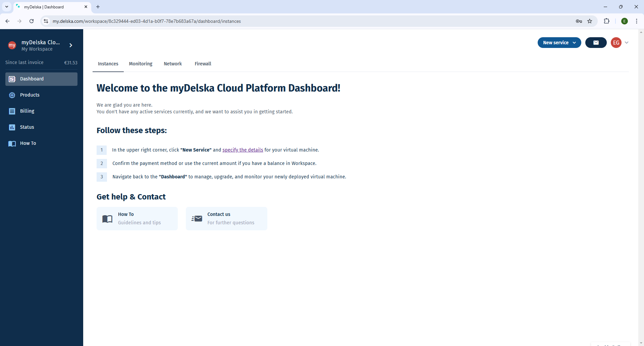Switch to the Monitoring tab
The image size is (644, 346).
141,64
